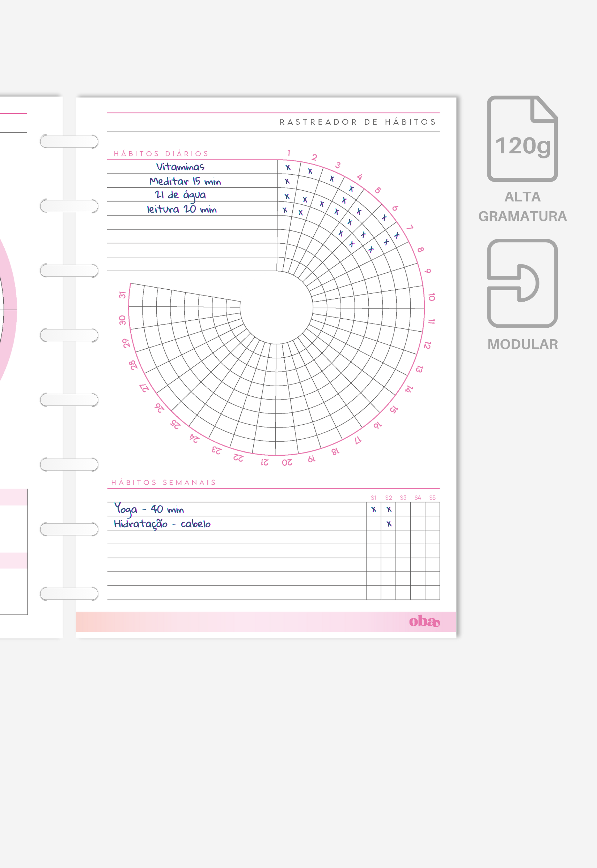Click the bottom binder disc ring
This screenshot has height=868, width=597.
click(69, 593)
